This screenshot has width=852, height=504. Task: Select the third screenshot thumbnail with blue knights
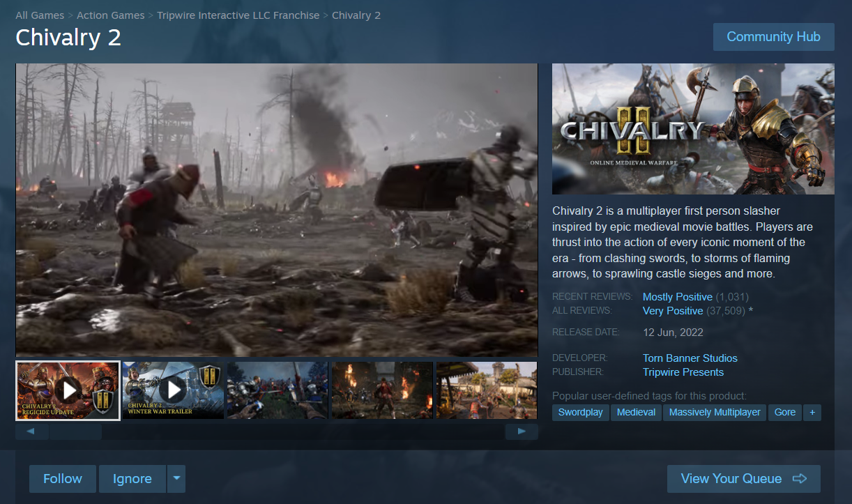click(277, 390)
